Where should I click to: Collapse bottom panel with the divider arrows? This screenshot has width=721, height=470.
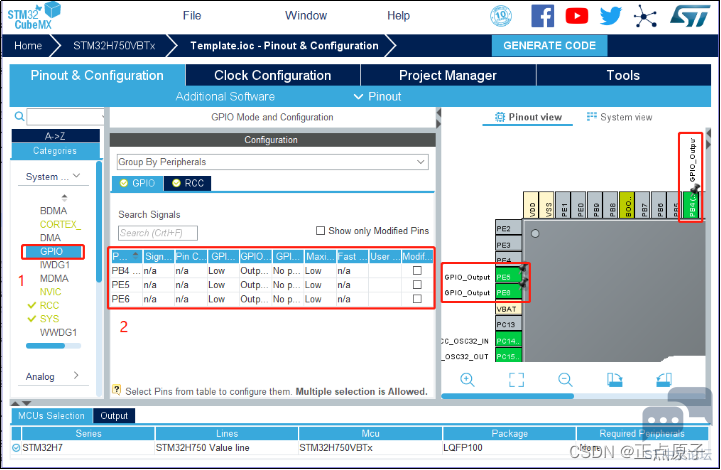[21, 403]
